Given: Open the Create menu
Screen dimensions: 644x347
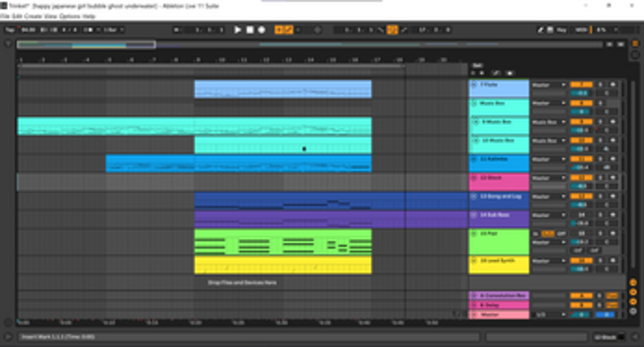Looking at the screenshot, I should pos(34,15).
